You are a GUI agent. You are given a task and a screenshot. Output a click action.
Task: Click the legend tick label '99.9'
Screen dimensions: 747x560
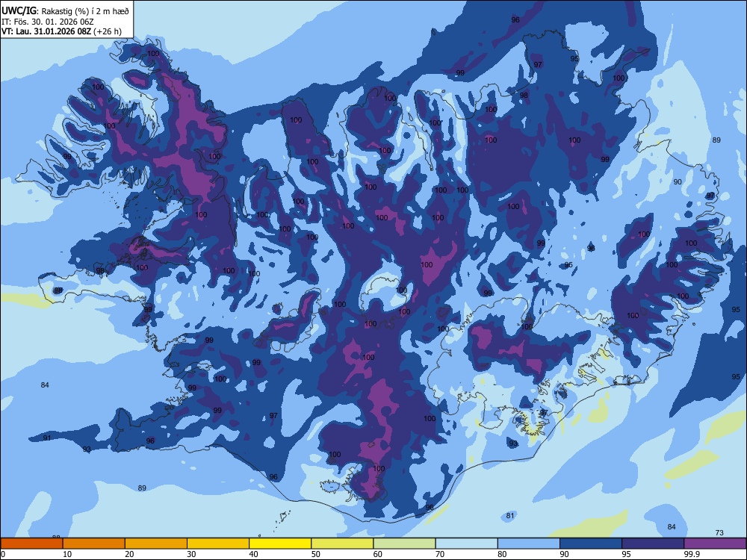692,554
